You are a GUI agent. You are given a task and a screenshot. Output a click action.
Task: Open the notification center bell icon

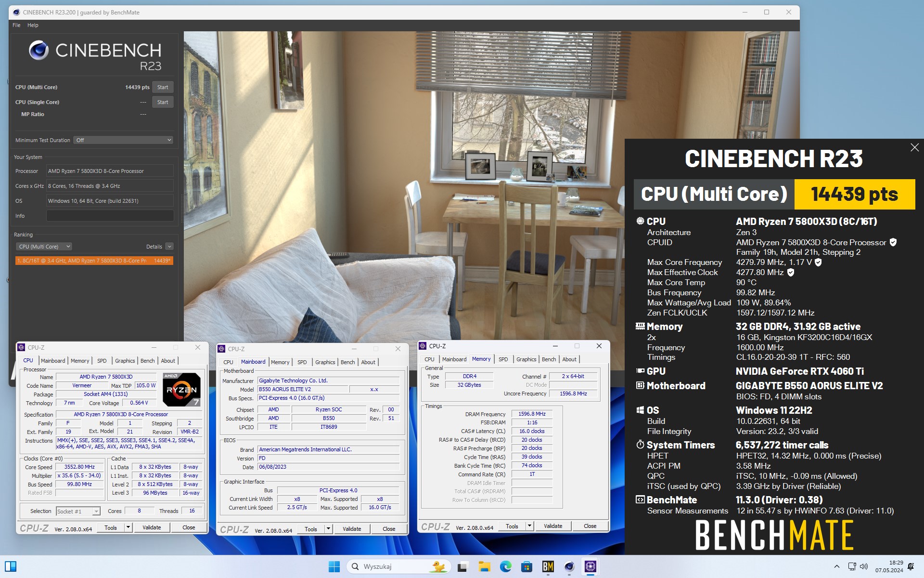point(911,566)
